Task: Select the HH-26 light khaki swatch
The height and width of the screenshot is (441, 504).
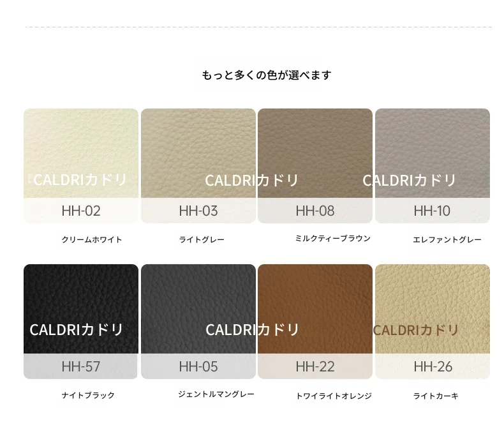Action: [433, 322]
